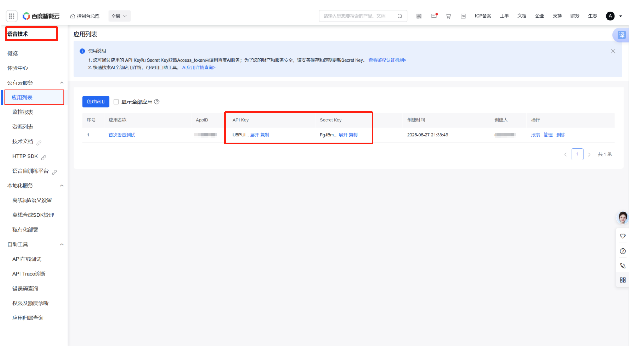Open the messages notification icon

click(434, 16)
